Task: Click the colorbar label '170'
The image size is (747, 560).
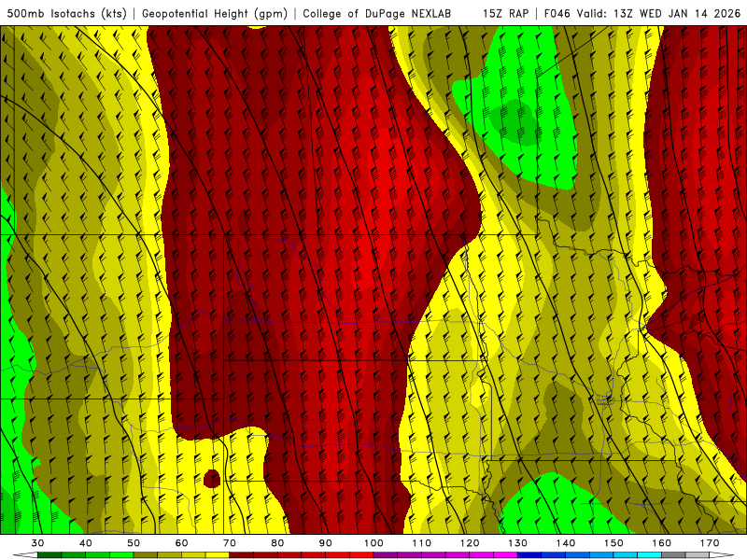Action: click(710, 543)
